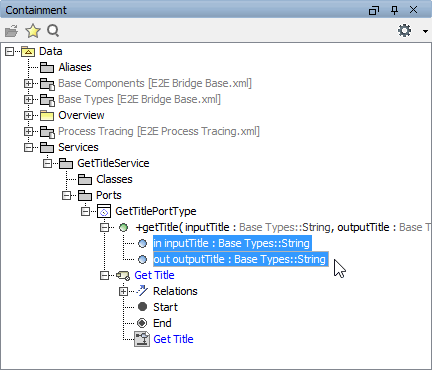Select the Services tree item
The width and height of the screenshot is (432, 370).
coord(78,147)
